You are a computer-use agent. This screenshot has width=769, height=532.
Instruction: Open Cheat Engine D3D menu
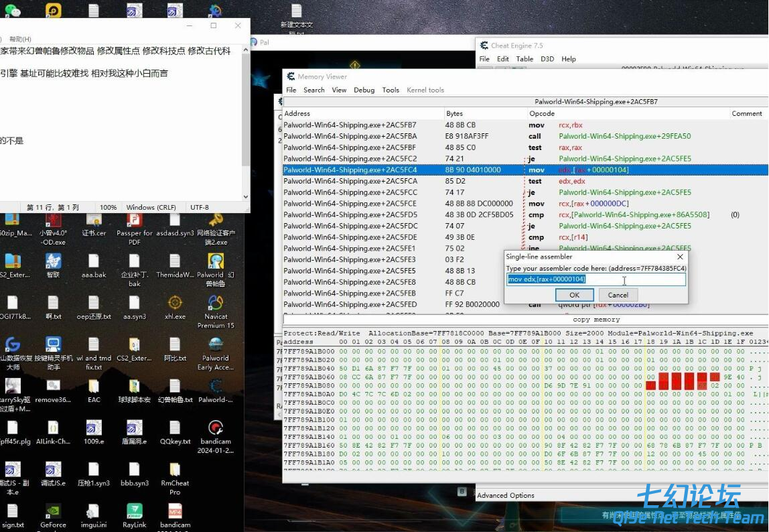pyautogui.click(x=547, y=59)
